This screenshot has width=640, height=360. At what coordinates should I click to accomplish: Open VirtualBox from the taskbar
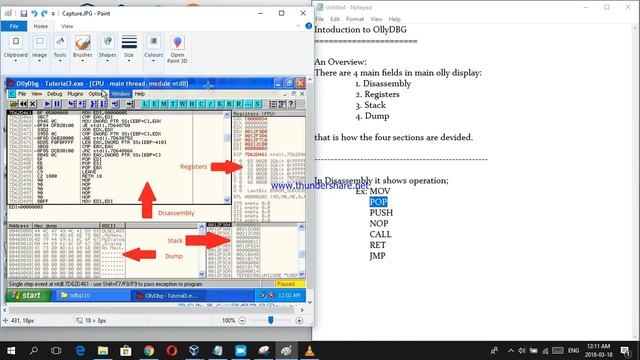point(195,351)
